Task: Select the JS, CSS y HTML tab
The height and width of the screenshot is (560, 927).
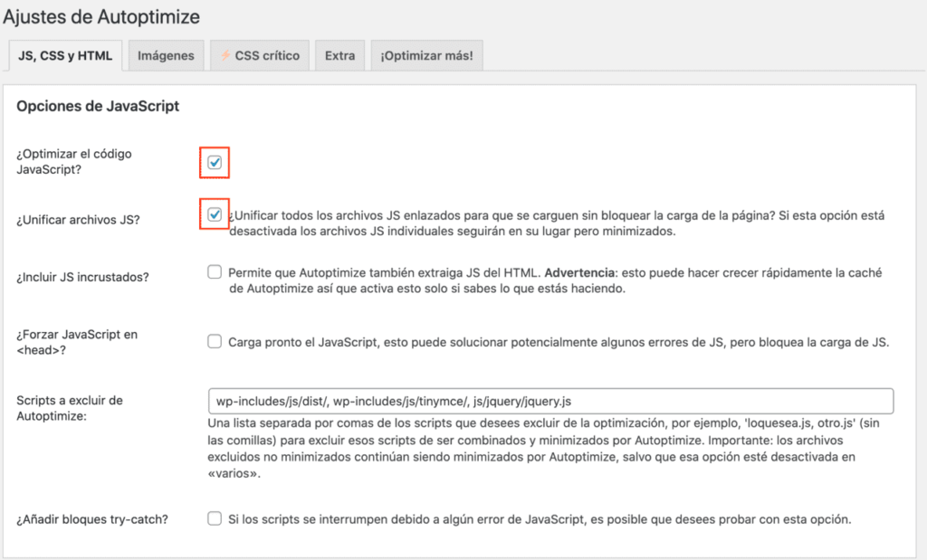Action: pyautogui.click(x=64, y=55)
